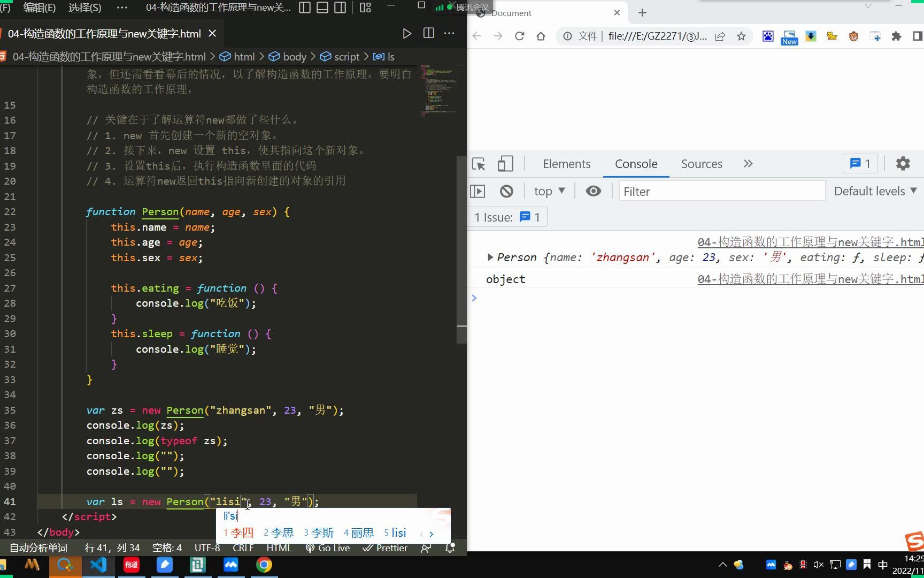Viewport: 924px width, 578px height.
Task: Start the Go Live server
Action: pyautogui.click(x=327, y=547)
